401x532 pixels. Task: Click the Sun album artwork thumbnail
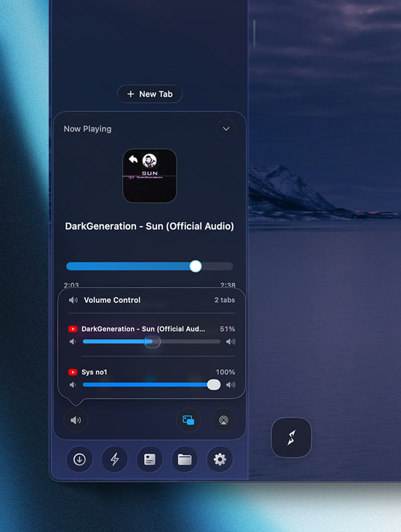pyautogui.click(x=149, y=176)
